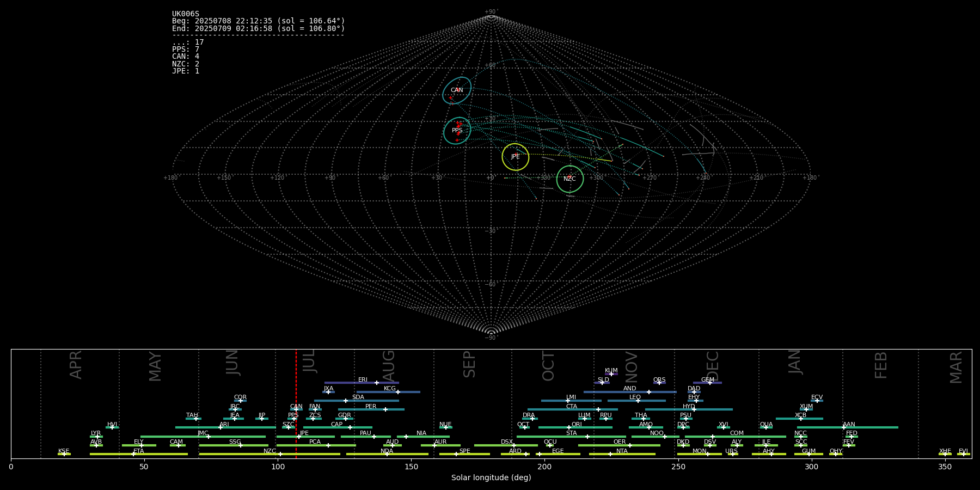
Task: Click the 'CAN: 4' count in legend
Action: click(186, 57)
